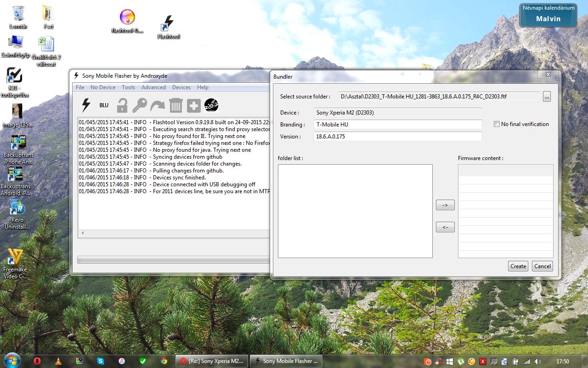Click the curved arrow toolbar icon
This screenshot has width=588, height=368.
point(158,105)
